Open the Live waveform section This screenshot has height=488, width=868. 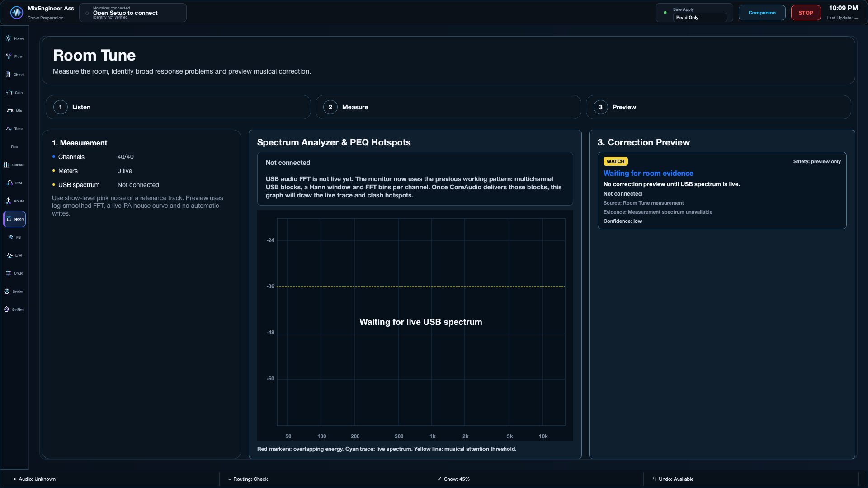pyautogui.click(x=14, y=255)
